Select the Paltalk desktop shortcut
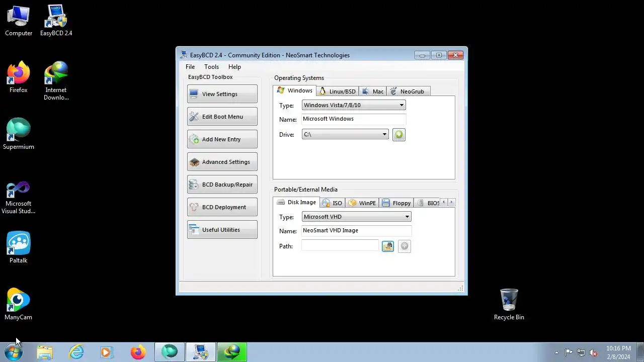The image size is (644, 362). pos(19,248)
